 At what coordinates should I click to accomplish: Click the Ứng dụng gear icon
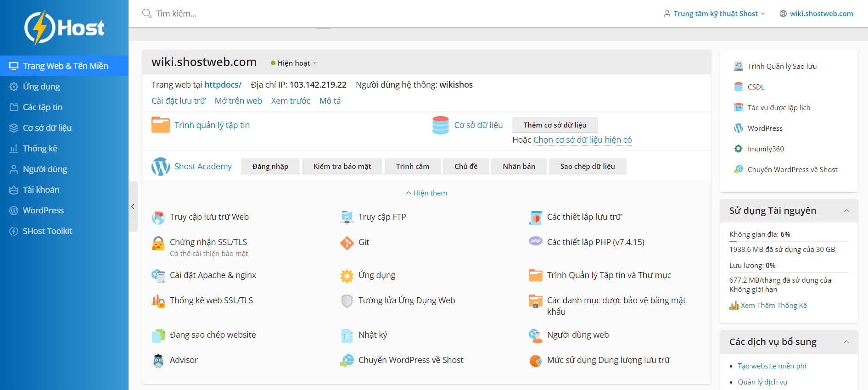coord(347,276)
